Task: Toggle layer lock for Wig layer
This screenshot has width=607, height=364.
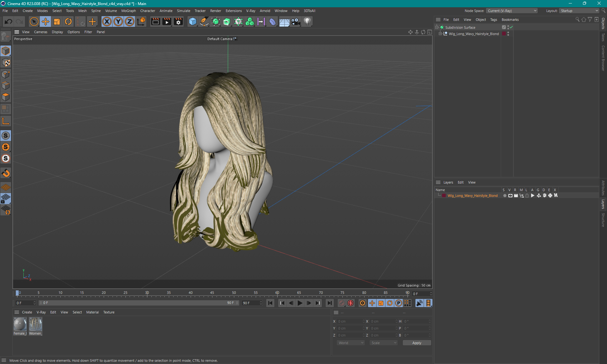Action: click(527, 196)
